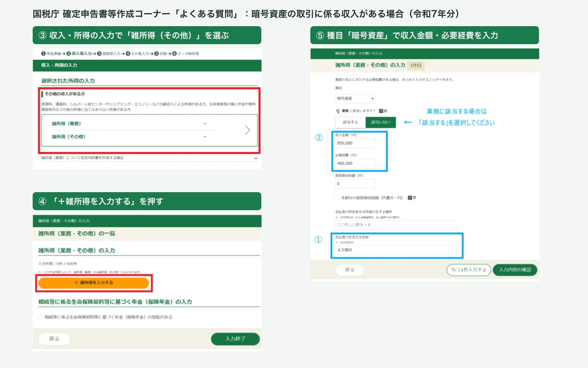Open the 種目 dropdown showing 暗号資産
The width and height of the screenshot is (588, 368).
pyautogui.click(x=355, y=99)
